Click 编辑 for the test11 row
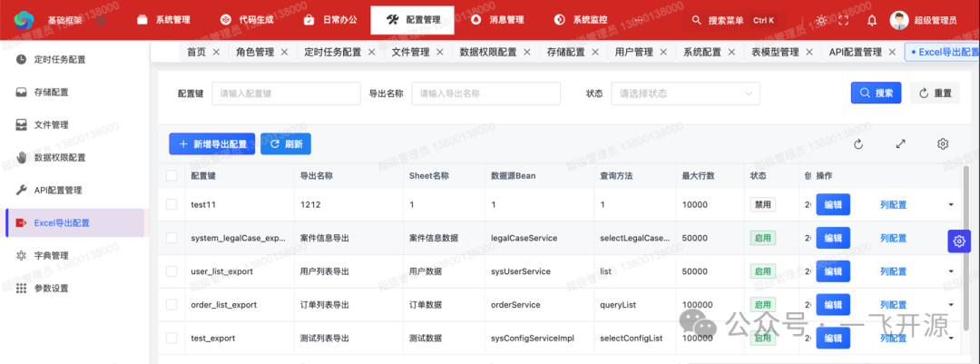Image resolution: width=980 pixels, height=364 pixels. (x=833, y=204)
